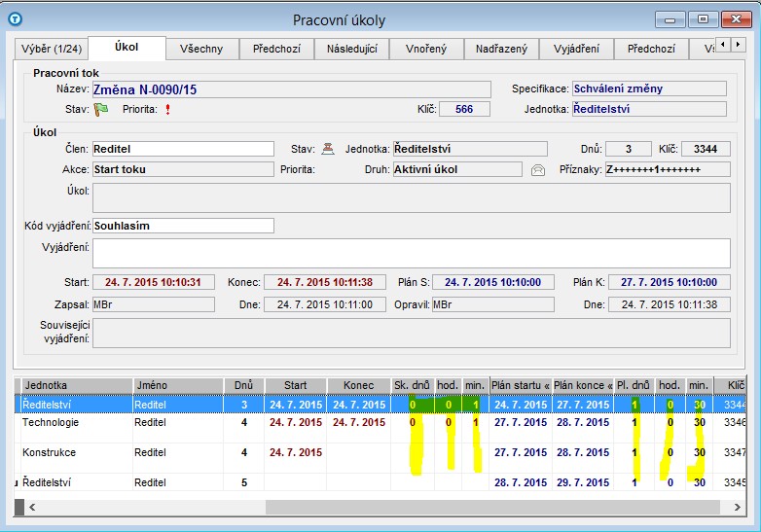The height and width of the screenshot is (532, 761).
Task: Click the table horizontal scrollbar thumb
Action: pos(492,508)
